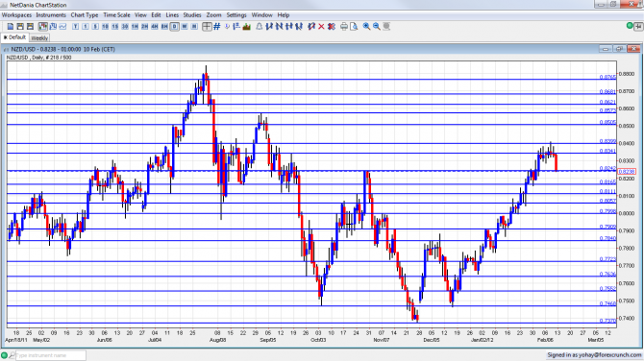Open print preview icon
Image resolution: width=644 pixels, height=361 pixels.
[x=354, y=26]
